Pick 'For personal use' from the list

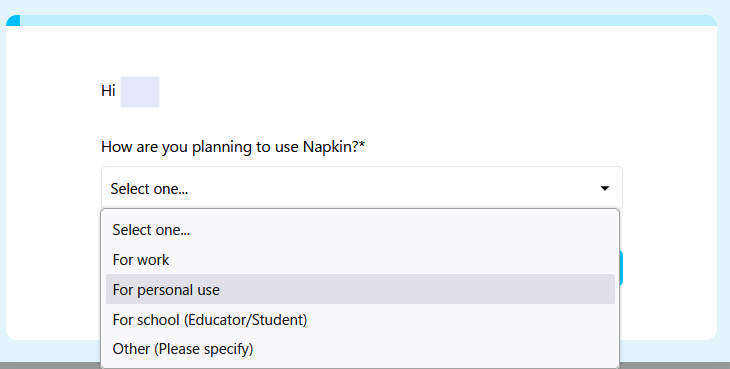pos(360,289)
